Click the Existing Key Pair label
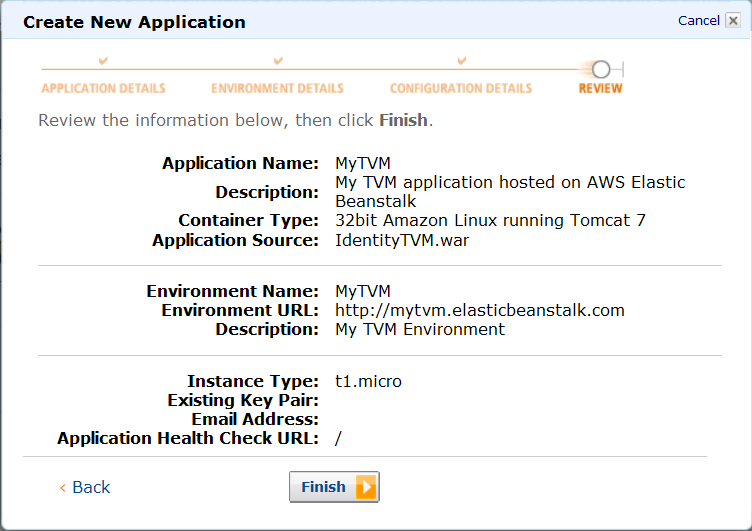The height and width of the screenshot is (531, 752). (x=243, y=400)
